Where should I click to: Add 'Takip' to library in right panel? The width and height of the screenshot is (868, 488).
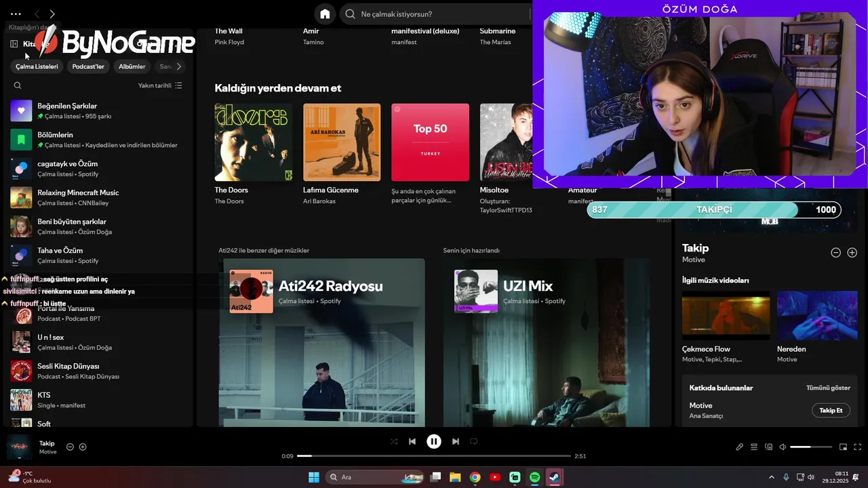click(x=852, y=253)
